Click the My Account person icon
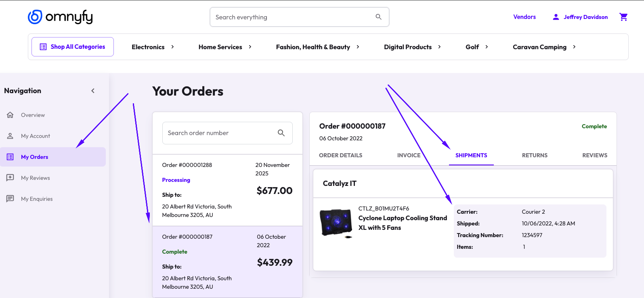The height and width of the screenshot is (298, 644). (x=10, y=136)
